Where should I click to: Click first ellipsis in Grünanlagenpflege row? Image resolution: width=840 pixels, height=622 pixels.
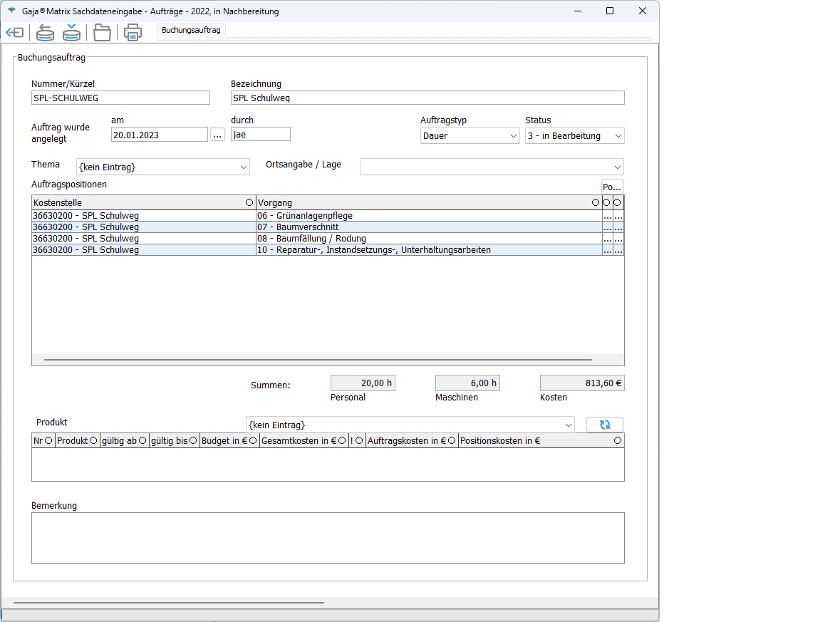(x=607, y=216)
